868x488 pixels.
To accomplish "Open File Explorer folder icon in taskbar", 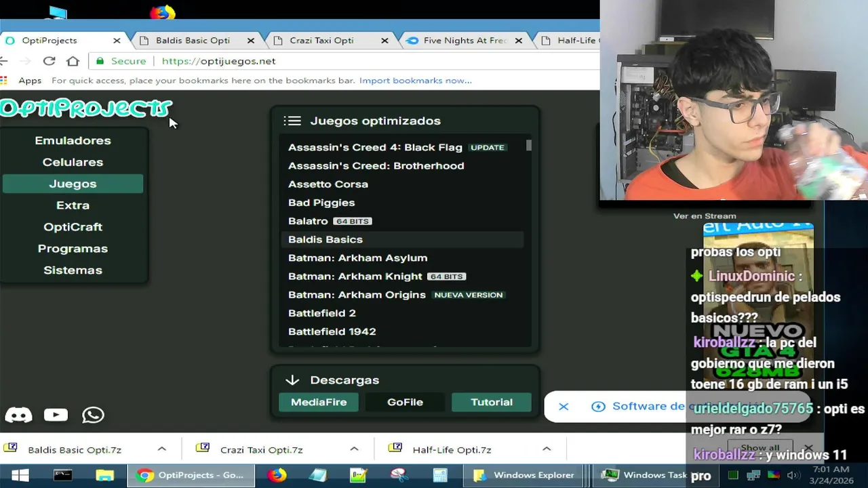I will pos(104,475).
